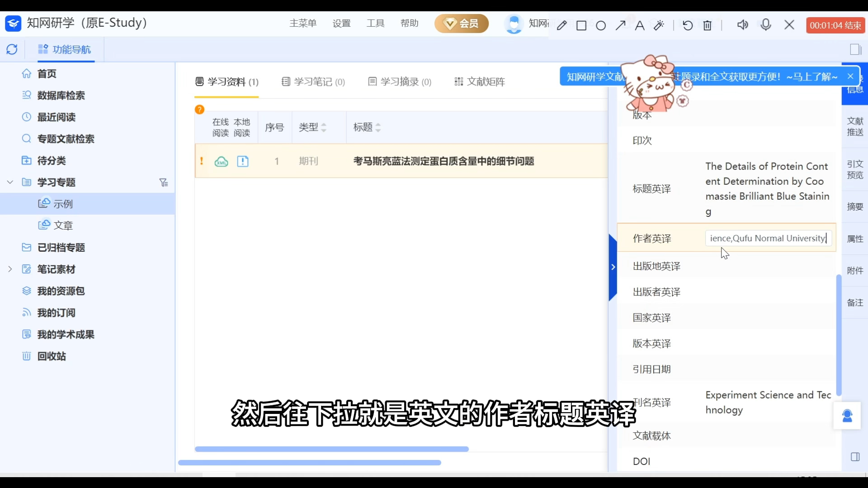
Task: Go to 首页 in the sidebar
Action: pos(47,74)
